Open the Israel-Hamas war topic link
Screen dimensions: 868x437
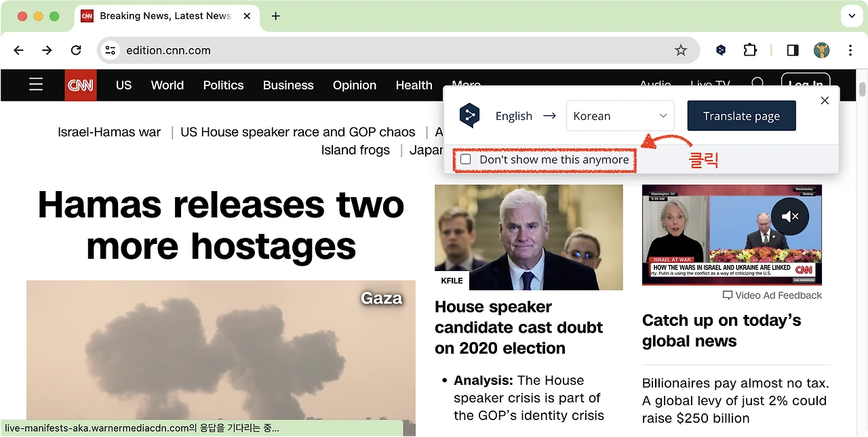(109, 132)
